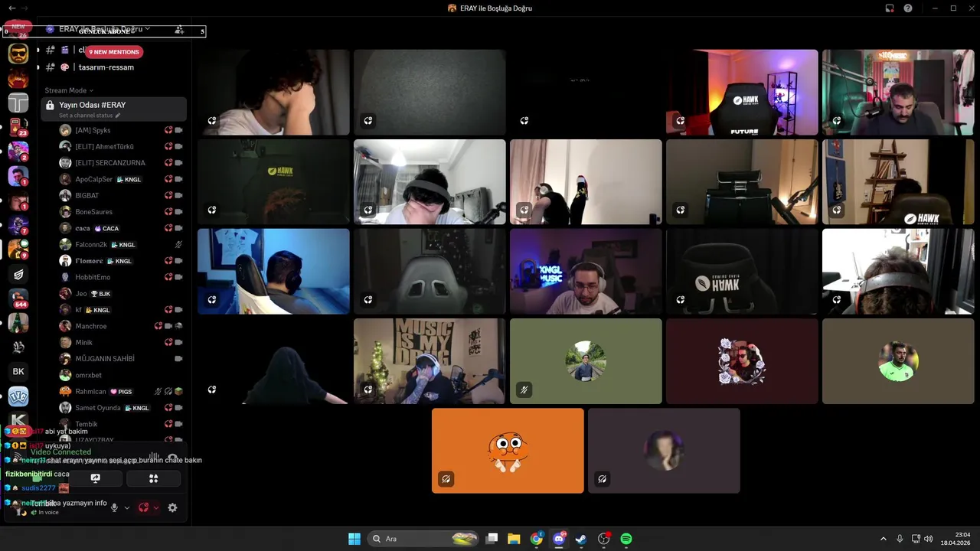The height and width of the screenshot is (551, 980).
Task: Open Discord from the Windows taskbar
Action: pyautogui.click(x=559, y=539)
